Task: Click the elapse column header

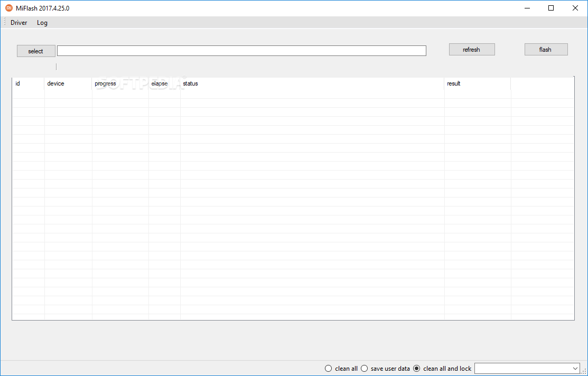Action: coord(165,83)
